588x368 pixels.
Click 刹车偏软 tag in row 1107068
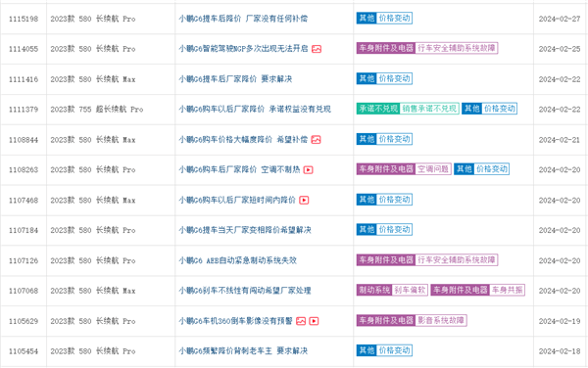coord(410,290)
